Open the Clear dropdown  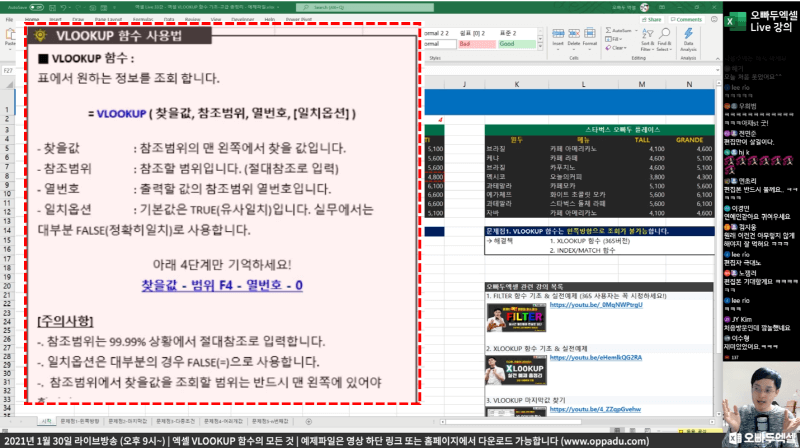pos(616,47)
